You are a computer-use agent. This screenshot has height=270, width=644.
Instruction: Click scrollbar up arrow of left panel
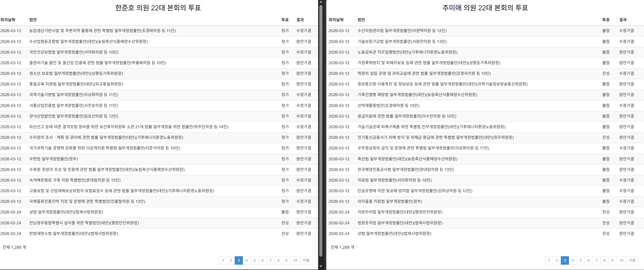pos(321,2)
